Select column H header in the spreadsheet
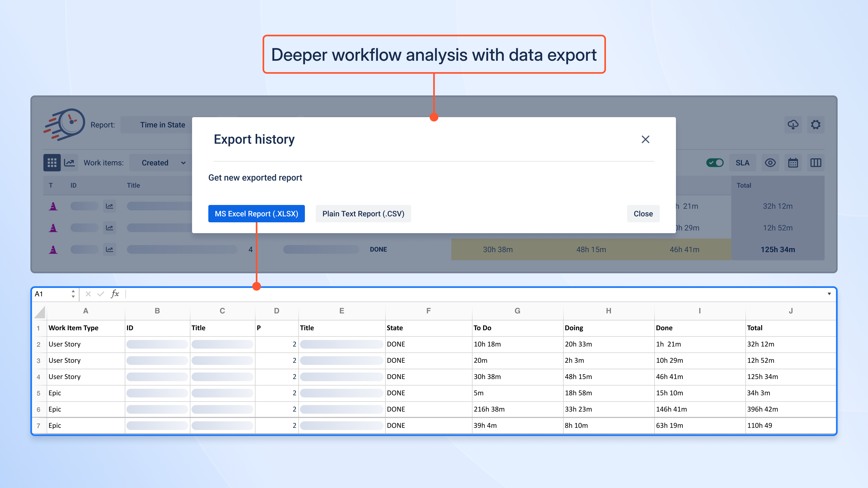This screenshot has height=488, width=868. [608, 311]
